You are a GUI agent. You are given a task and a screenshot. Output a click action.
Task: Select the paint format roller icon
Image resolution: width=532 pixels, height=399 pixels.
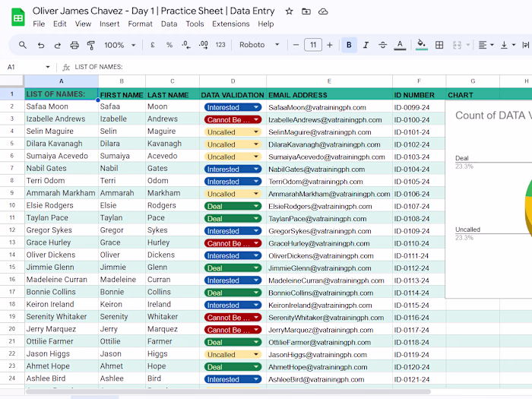(x=91, y=45)
